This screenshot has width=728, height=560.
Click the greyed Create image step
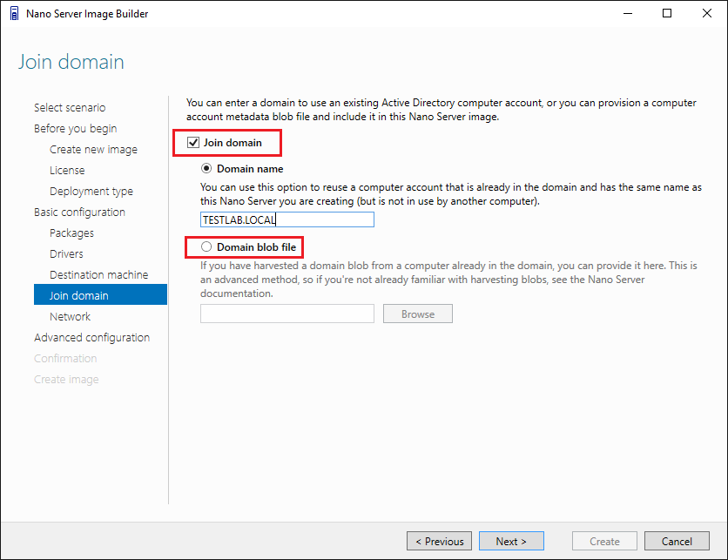(x=66, y=379)
